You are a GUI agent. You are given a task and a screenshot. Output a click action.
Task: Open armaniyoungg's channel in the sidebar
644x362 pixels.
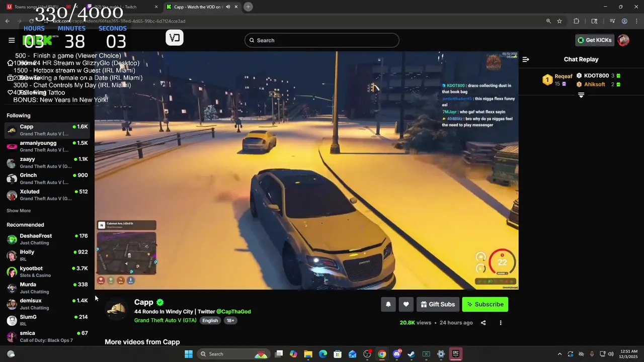point(47,146)
